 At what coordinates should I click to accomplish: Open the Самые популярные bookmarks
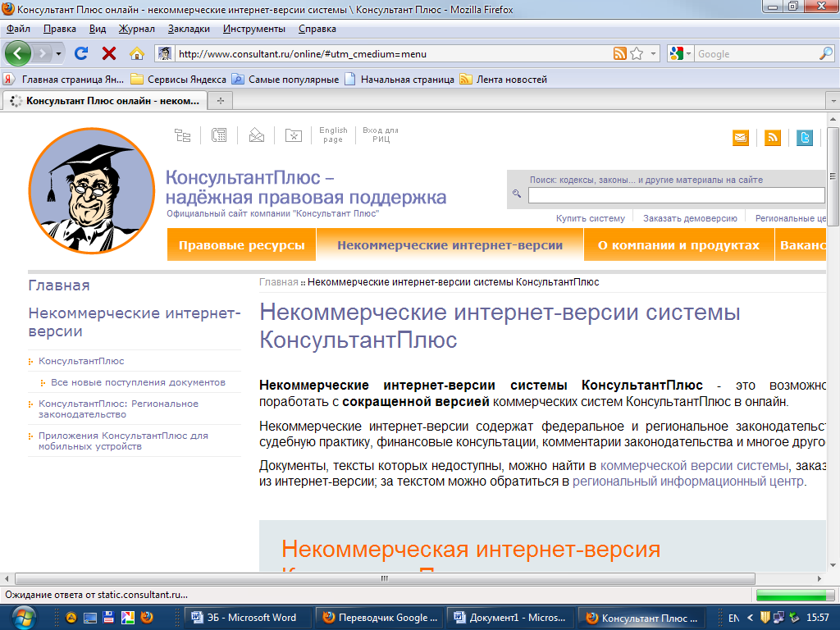tap(285, 80)
